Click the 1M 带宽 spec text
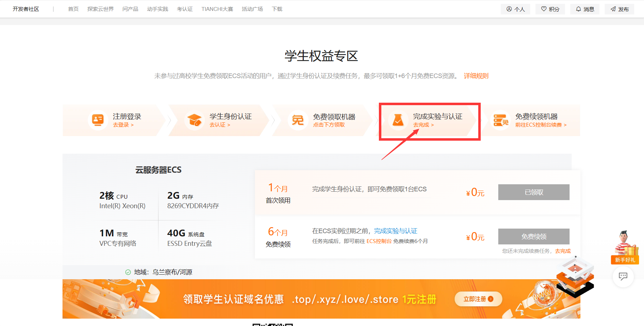Screen dimensions: 644x326 pyautogui.click(x=113, y=233)
